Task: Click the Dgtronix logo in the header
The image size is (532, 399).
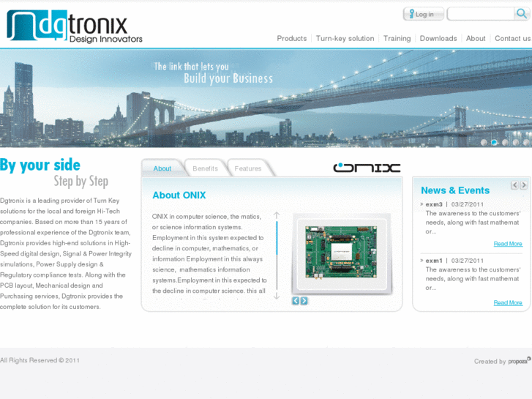Action: point(75,26)
